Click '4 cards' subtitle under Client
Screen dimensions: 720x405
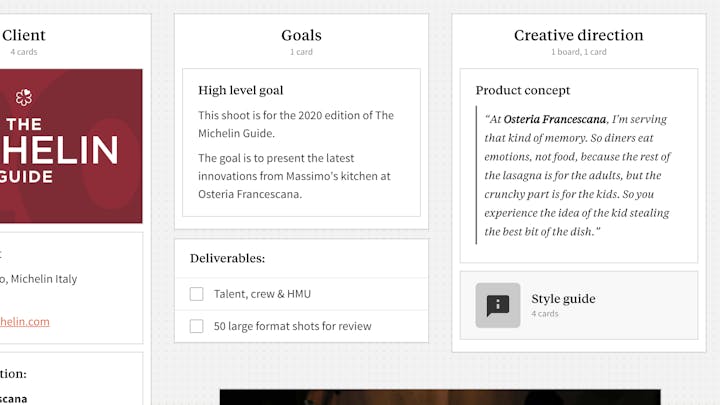(x=24, y=52)
